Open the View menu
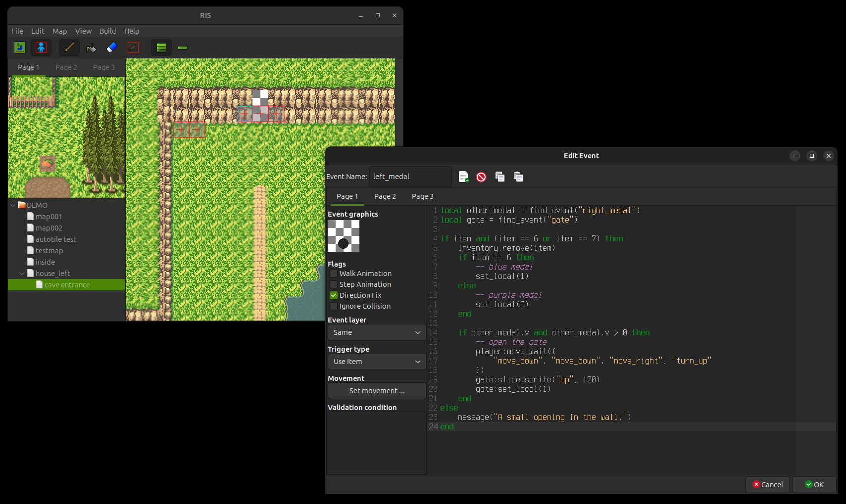846x504 pixels. point(83,31)
